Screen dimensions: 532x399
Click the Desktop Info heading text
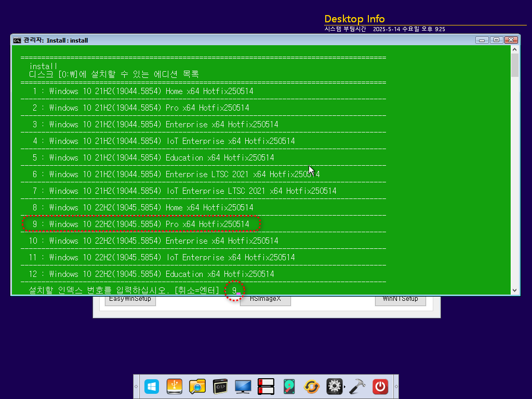coord(354,19)
